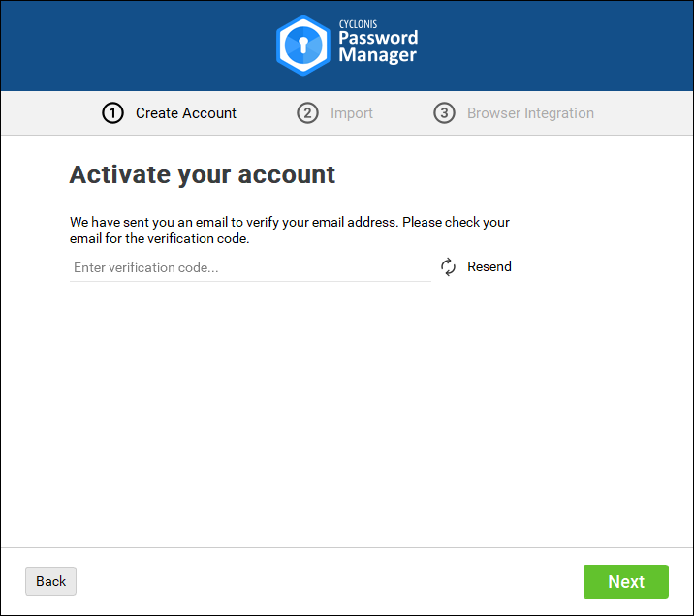Select the step 2 circle number icon

click(307, 113)
